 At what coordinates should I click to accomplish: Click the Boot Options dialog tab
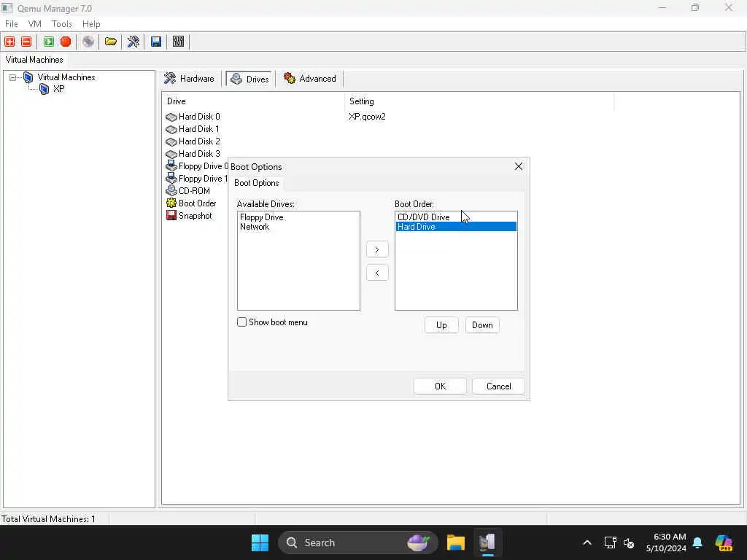[256, 183]
